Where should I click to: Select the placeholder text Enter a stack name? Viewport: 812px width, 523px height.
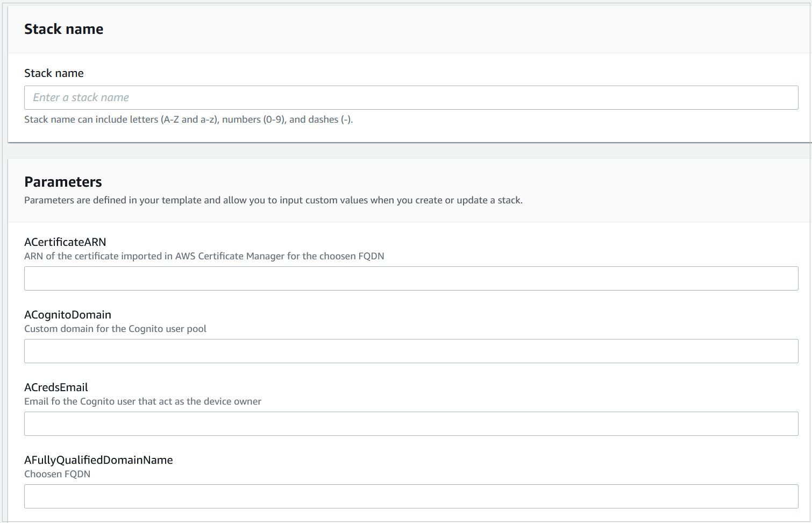pos(81,97)
